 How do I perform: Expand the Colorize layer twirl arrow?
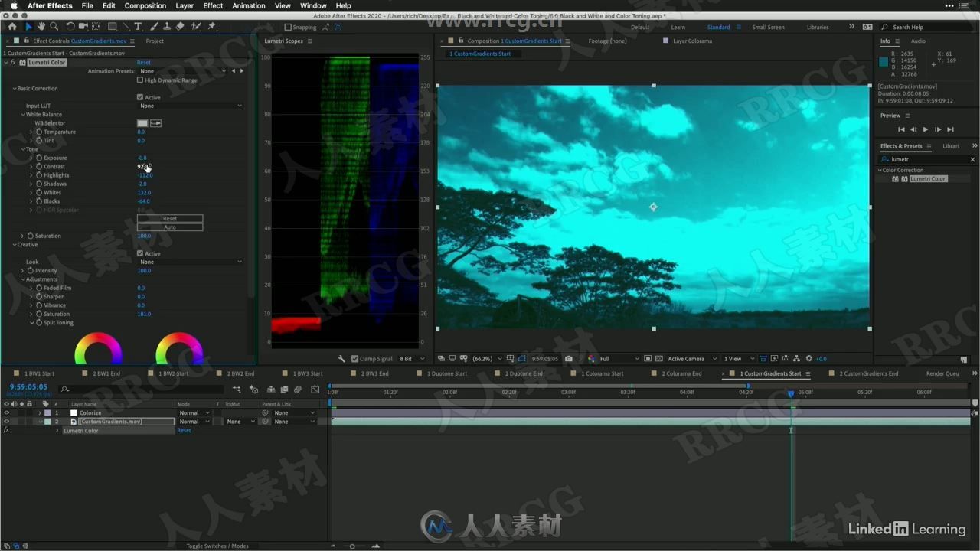(40, 413)
